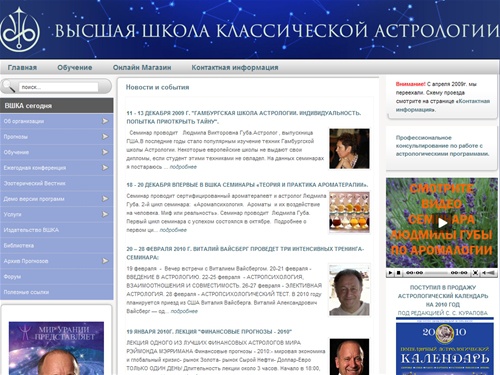Click Новости и события heading
The width and height of the screenshot is (500, 375).
(x=157, y=87)
